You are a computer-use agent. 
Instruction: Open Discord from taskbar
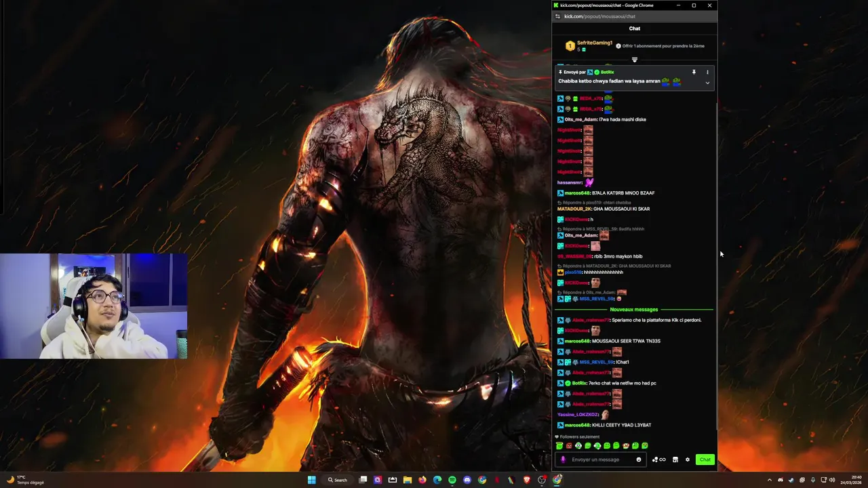point(467,480)
